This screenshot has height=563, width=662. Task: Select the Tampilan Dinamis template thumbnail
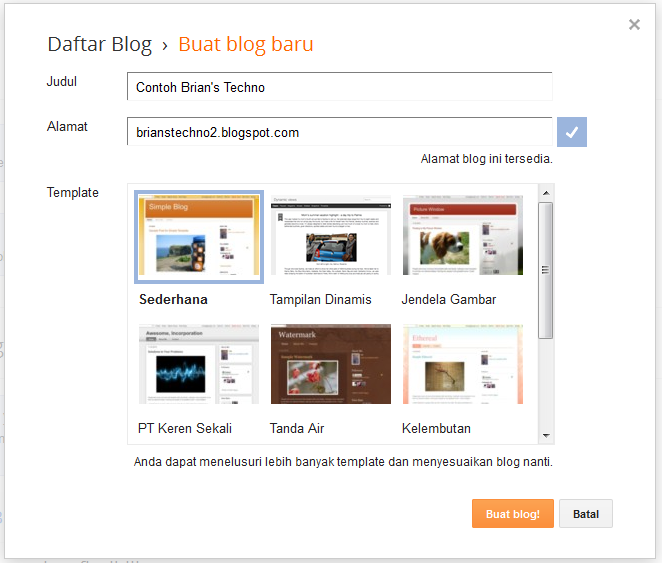coord(331,235)
